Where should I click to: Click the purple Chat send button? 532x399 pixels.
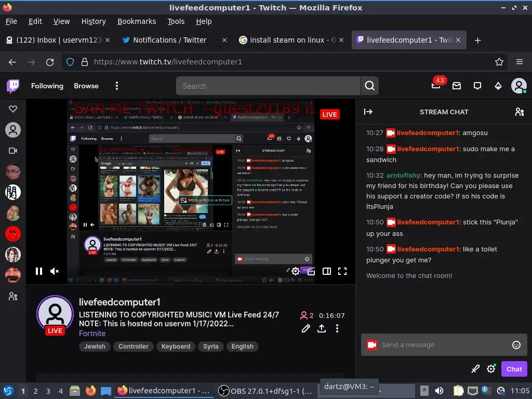point(514,369)
